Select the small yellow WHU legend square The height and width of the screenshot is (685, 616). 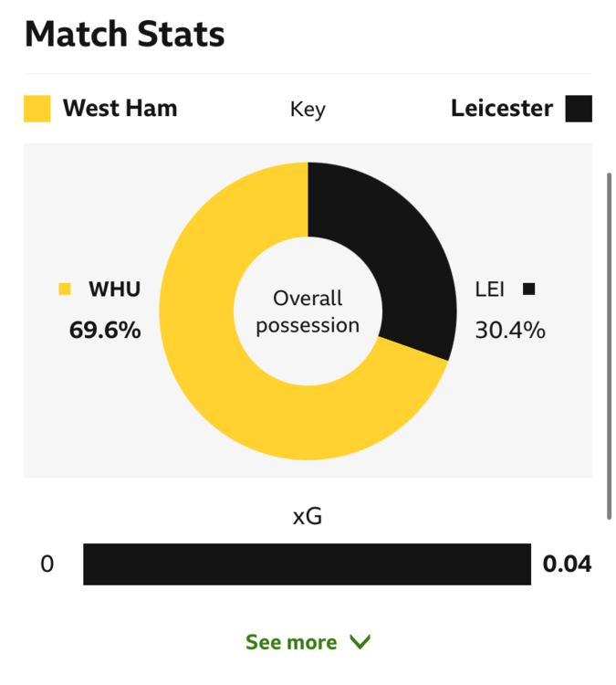click(x=65, y=290)
